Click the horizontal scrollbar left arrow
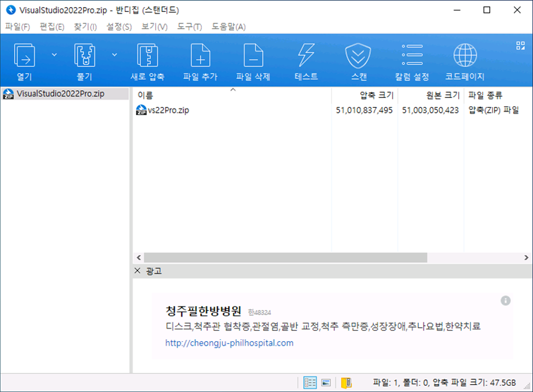This screenshot has width=533, height=392. tap(139, 257)
